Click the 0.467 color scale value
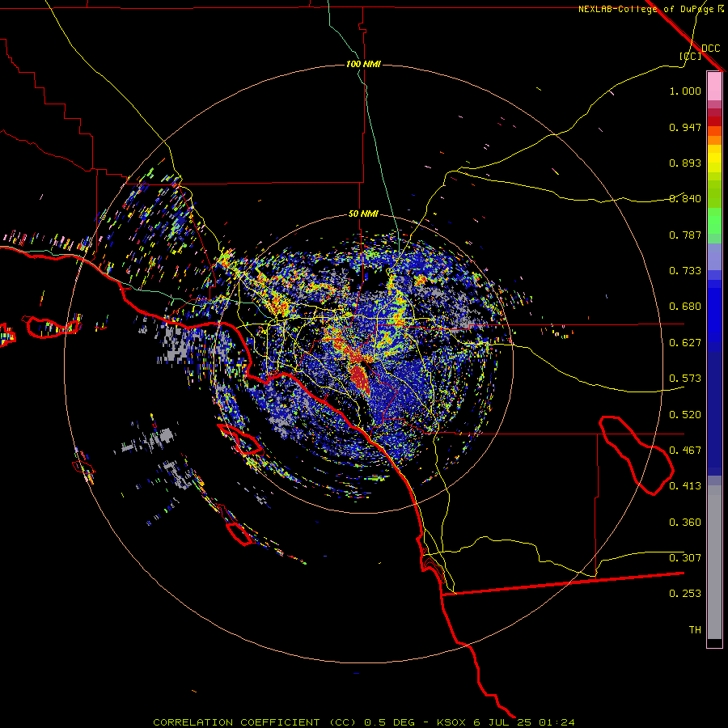The width and height of the screenshot is (728, 728). (685, 451)
